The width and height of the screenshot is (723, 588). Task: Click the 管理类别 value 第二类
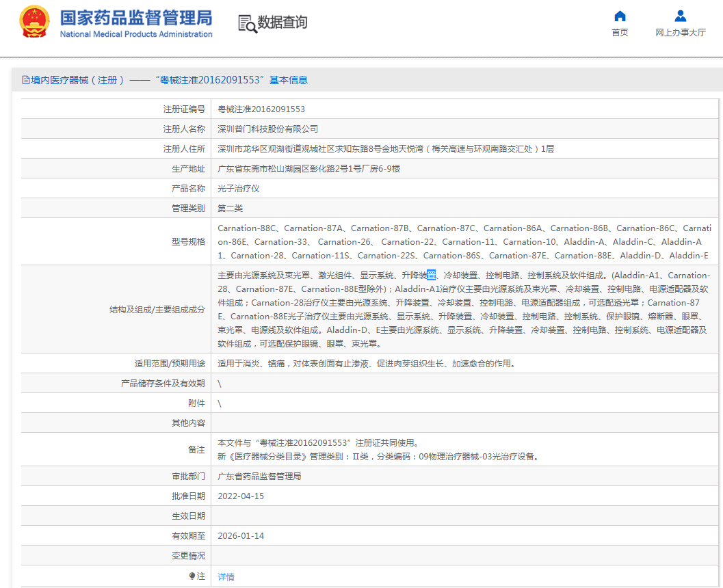tap(230, 208)
